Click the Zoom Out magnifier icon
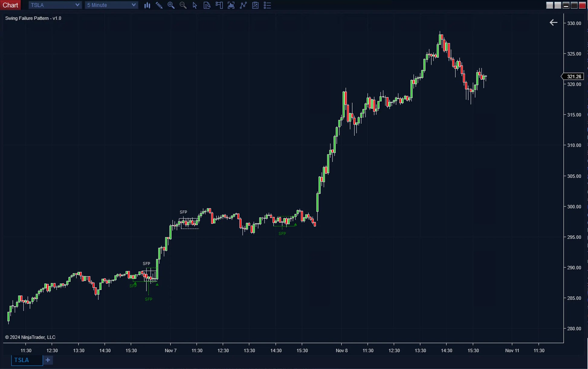The height and width of the screenshot is (369, 588). 183,5
